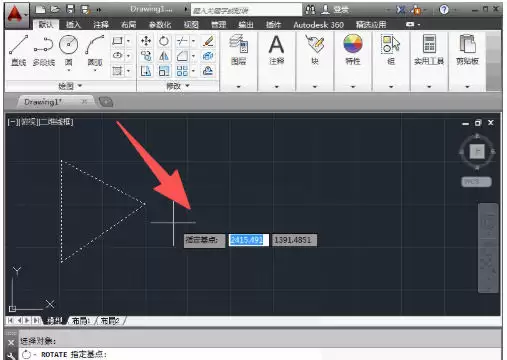Click the Y coordinate input 1391.4851
The image size is (507, 360).
294,240
